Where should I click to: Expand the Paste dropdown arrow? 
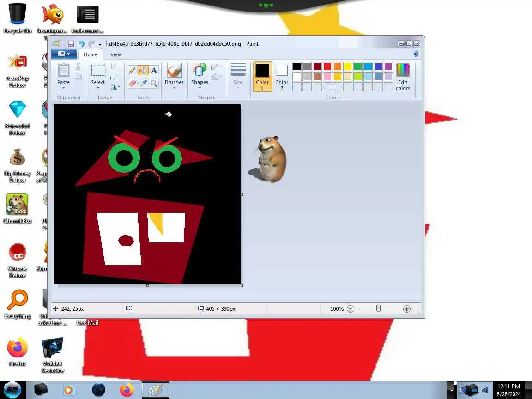click(63, 88)
